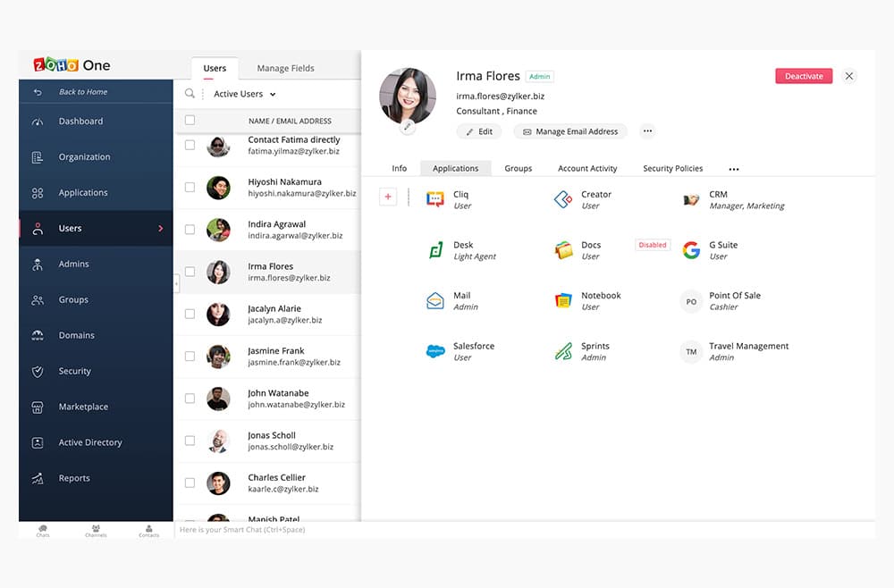Switch to the Users tab

click(215, 69)
